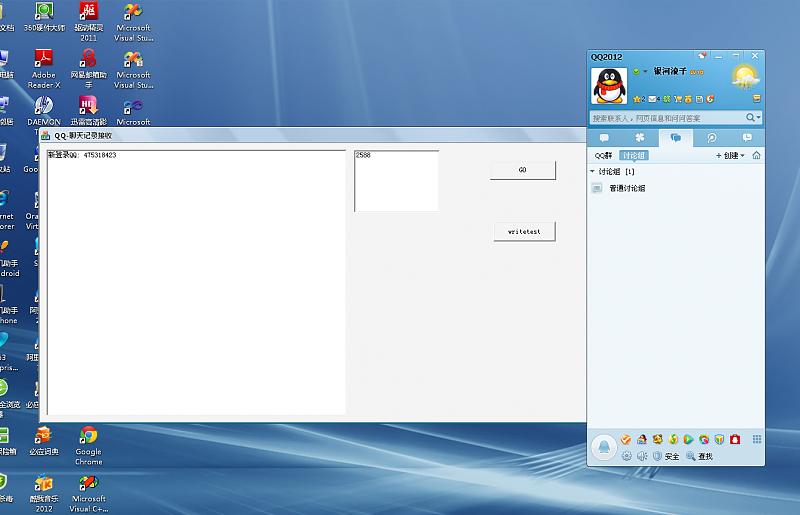Click the skin changer shirt icon
The width and height of the screenshot is (800, 515).
click(x=702, y=56)
